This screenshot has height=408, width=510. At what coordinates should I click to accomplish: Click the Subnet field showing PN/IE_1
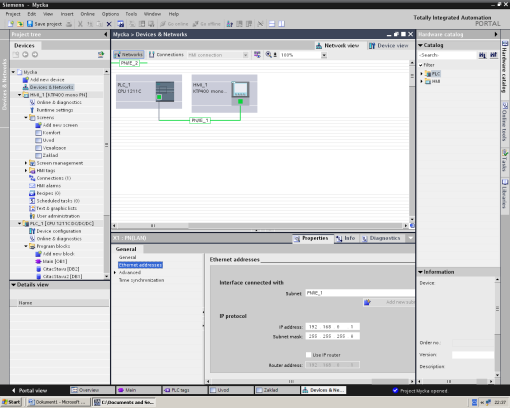click(360, 293)
